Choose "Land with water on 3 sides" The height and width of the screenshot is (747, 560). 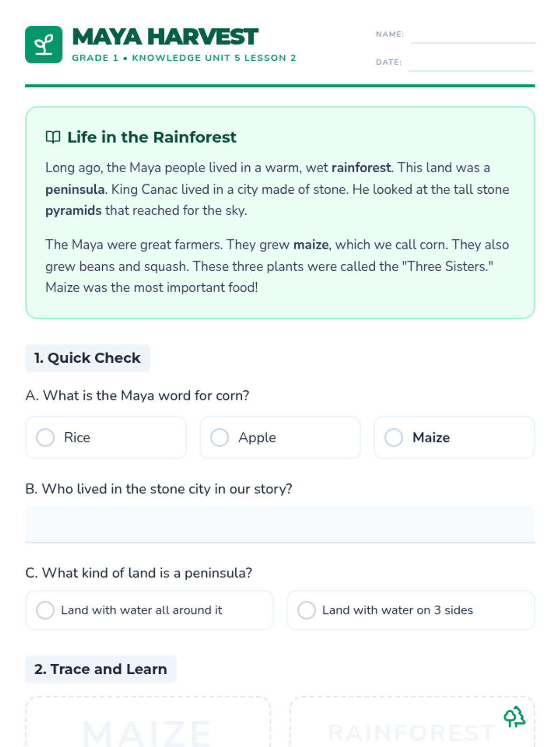pyautogui.click(x=307, y=610)
